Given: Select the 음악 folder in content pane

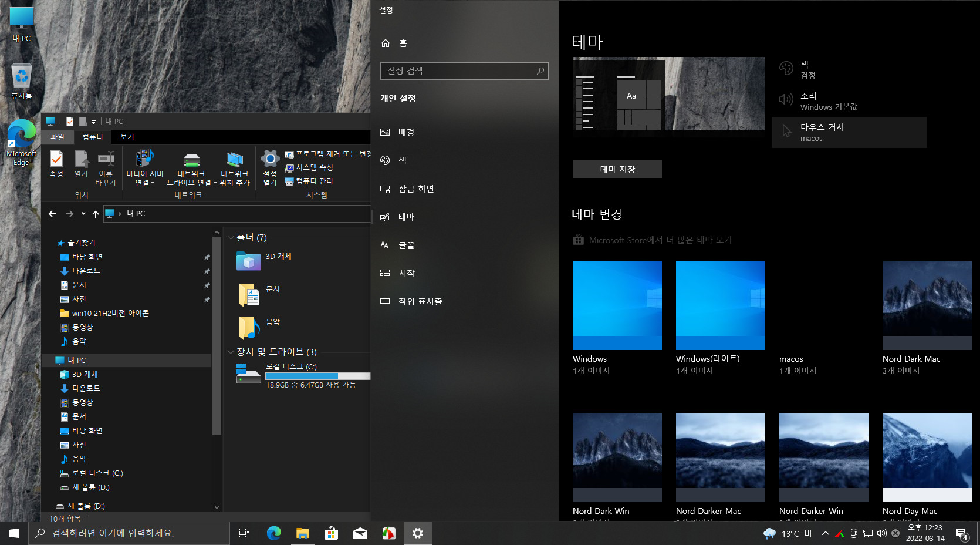Looking at the screenshot, I should tap(259, 327).
